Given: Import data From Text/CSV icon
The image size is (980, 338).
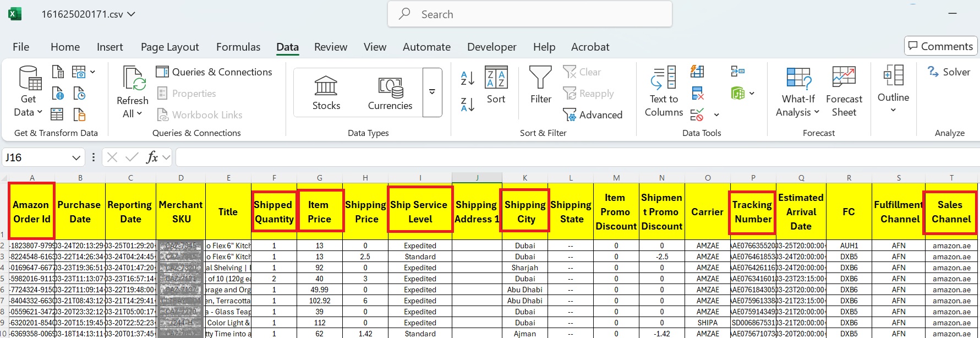Looking at the screenshot, I should coord(58,72).
